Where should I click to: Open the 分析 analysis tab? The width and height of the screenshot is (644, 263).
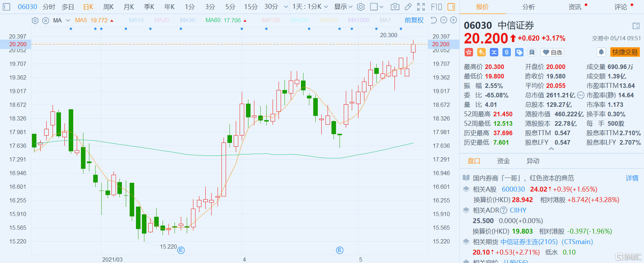pos(528,7)
